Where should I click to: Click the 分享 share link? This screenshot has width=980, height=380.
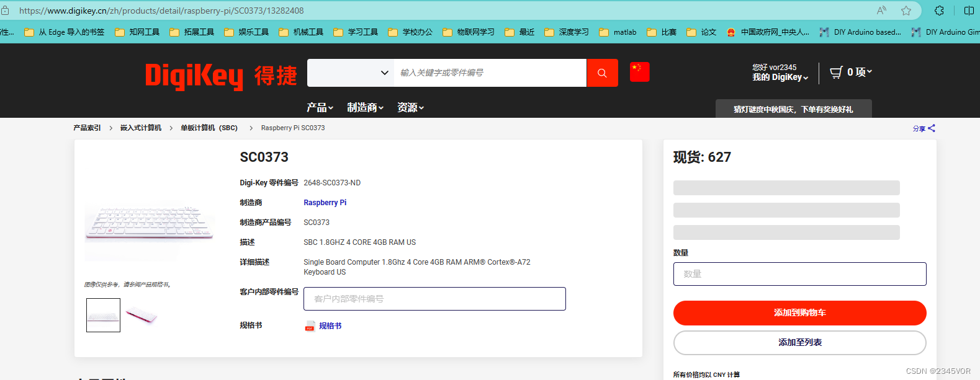click(919, 129)
